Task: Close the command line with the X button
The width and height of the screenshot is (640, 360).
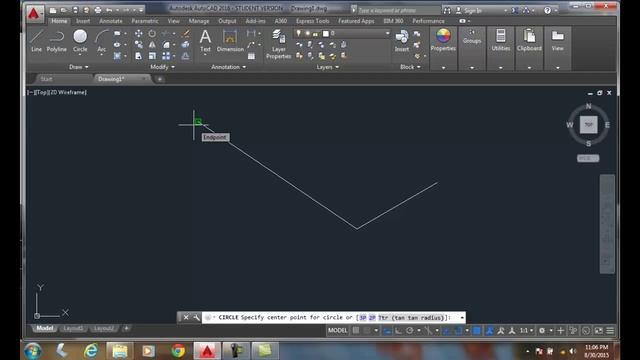Action: point(186,317)
